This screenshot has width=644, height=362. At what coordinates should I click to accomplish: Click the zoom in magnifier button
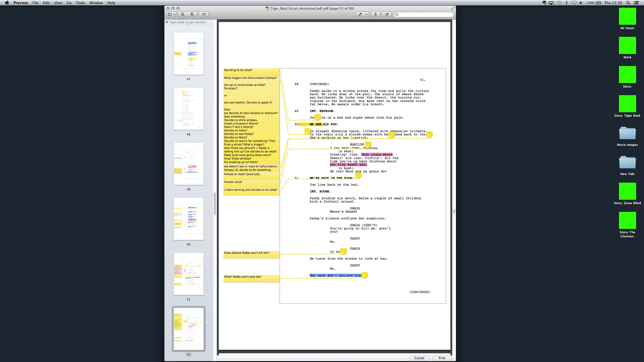(x=192, y=14)
